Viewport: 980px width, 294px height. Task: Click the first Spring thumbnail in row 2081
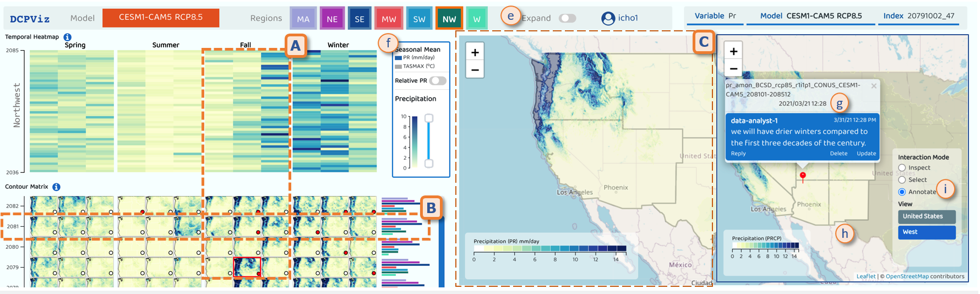pos(44,226)
